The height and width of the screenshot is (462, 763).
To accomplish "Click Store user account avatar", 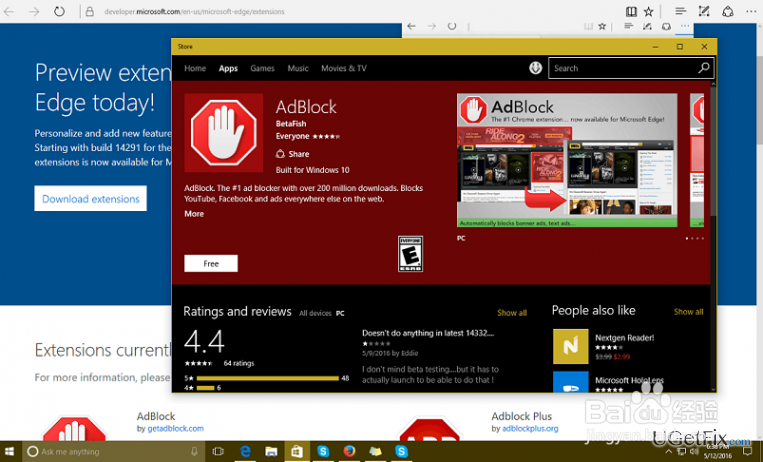I will pyautogui.click(x=535, y=68).
